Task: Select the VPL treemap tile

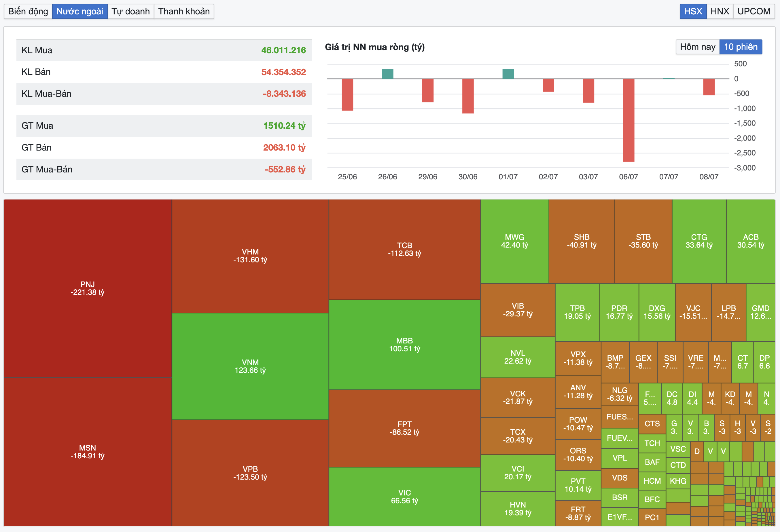Action: (620, 458)
